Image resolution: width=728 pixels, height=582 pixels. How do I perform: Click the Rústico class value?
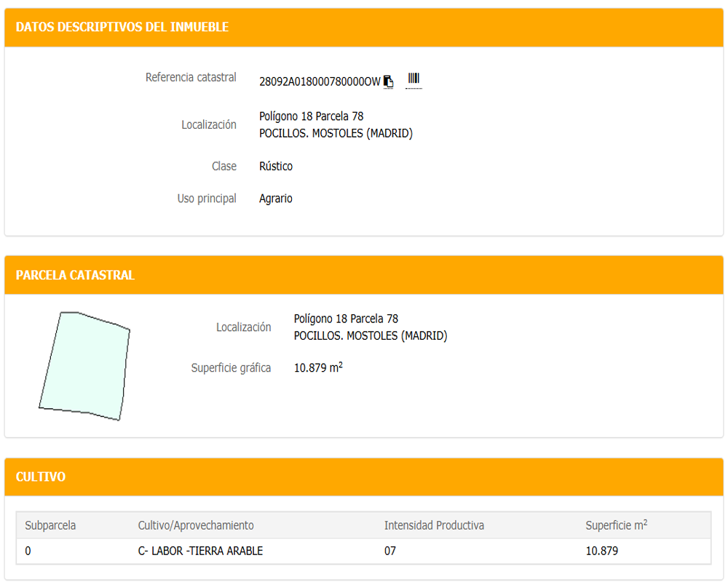[x=276, y=167]
